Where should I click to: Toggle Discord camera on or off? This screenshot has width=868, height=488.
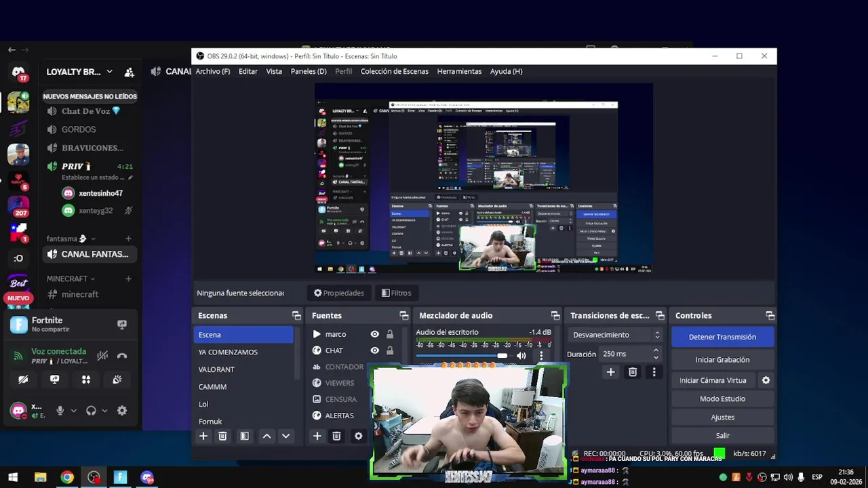23,380
